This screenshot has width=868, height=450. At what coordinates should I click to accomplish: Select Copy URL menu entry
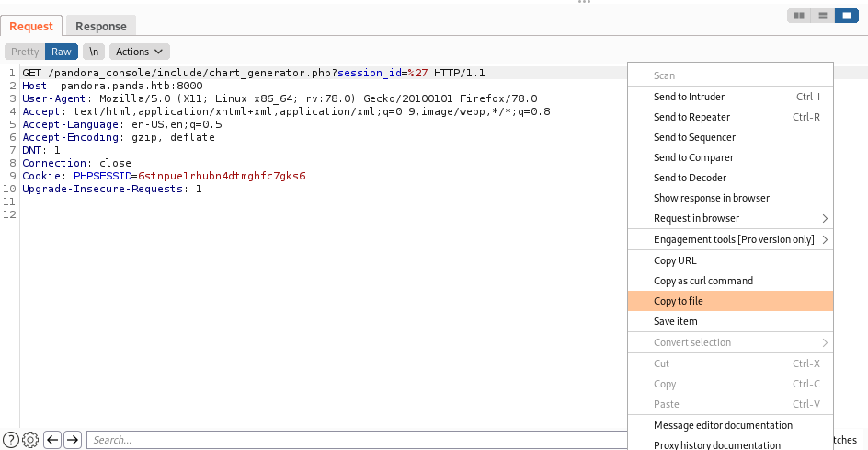[731, 260]
